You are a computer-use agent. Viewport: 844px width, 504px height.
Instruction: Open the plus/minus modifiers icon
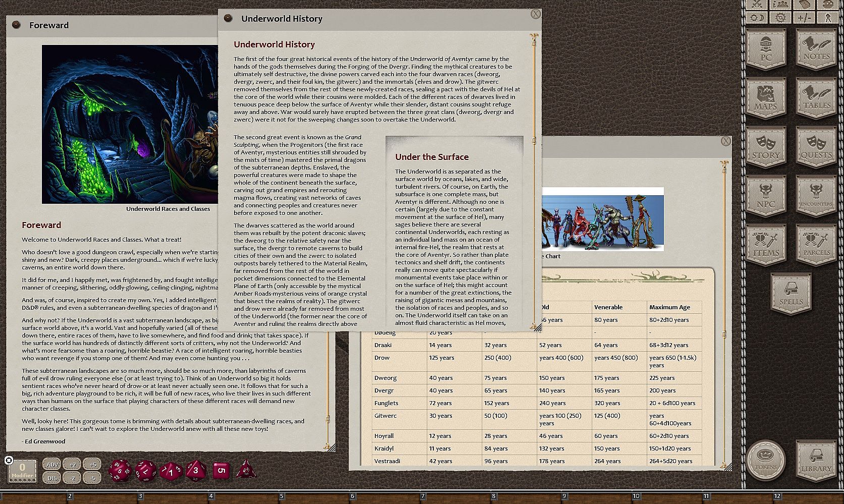pos(804,18)
